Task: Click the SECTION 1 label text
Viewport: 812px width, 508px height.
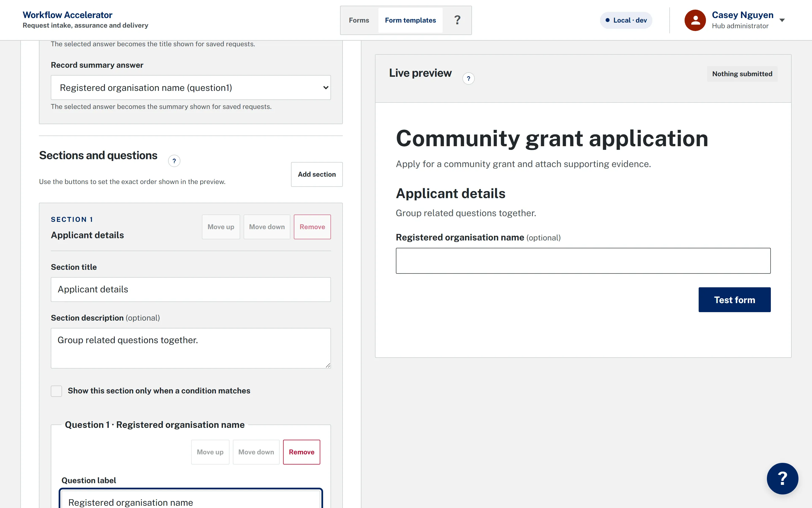Action: pyautogui.click(x=72, y=219)
